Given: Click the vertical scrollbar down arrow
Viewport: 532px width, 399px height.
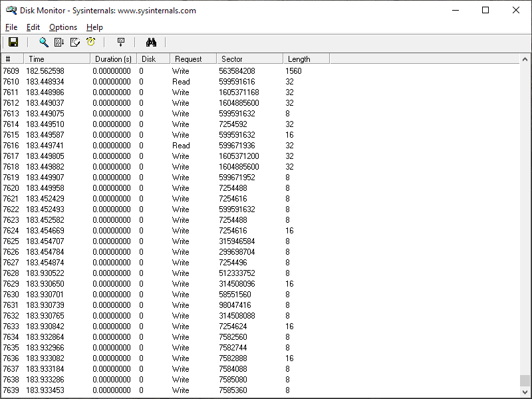Looking at the screenshot, I should click(525, 392).
